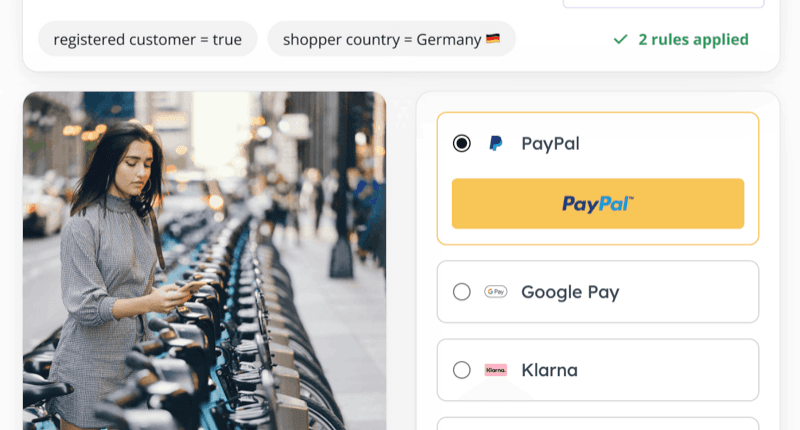Screen dimensions: 800x430
Task: Click the pink Klarna logo icon
Action: coord(495,370)
